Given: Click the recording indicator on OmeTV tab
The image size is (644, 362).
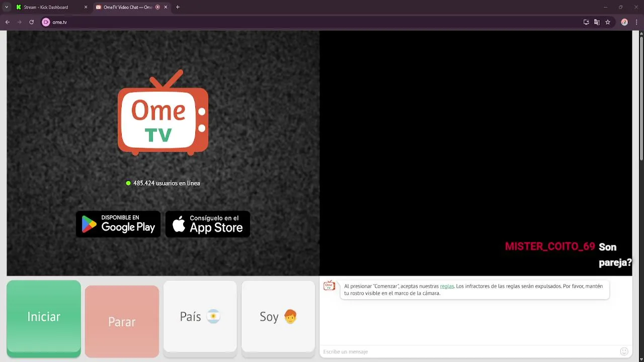Looking at the screenshot, I should [x=157, y=7].
